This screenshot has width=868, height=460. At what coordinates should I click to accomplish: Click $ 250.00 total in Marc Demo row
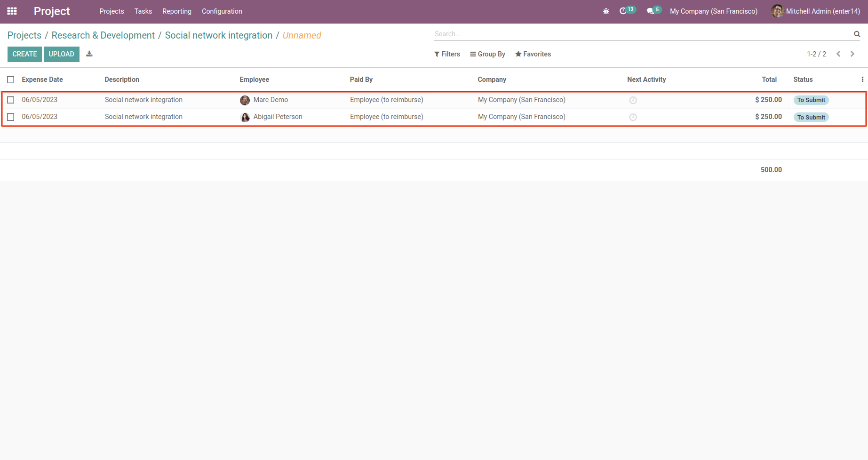(x=768, y=100)
